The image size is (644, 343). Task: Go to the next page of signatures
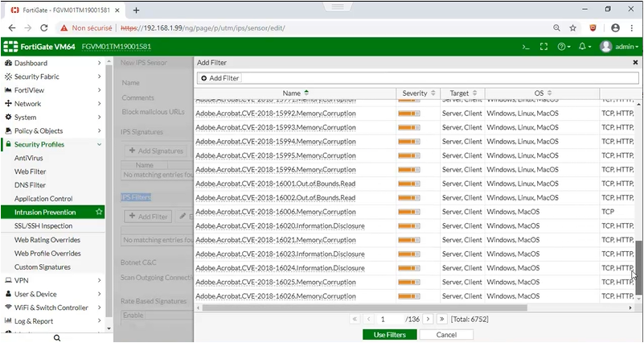(x=428, y=319)
